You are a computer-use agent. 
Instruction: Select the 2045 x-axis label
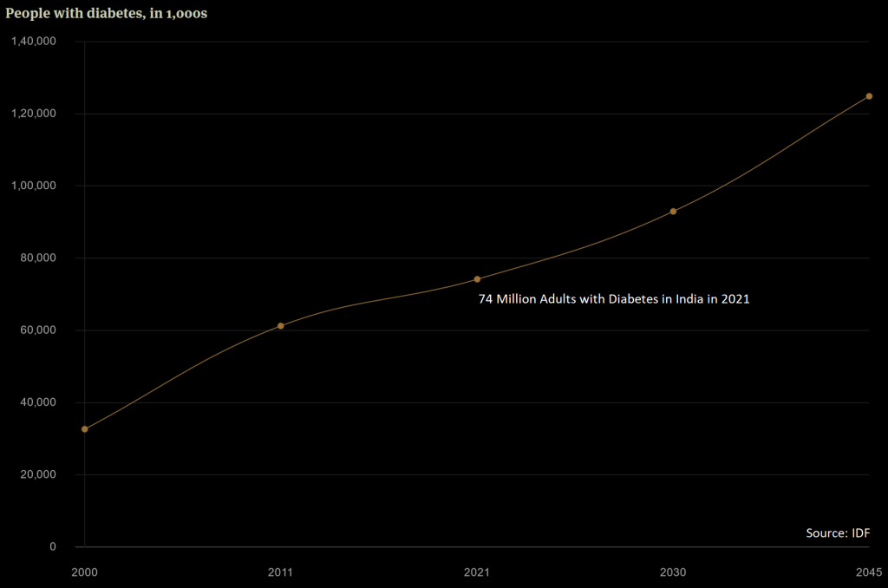pyautogui.click(x=870, y=572)
